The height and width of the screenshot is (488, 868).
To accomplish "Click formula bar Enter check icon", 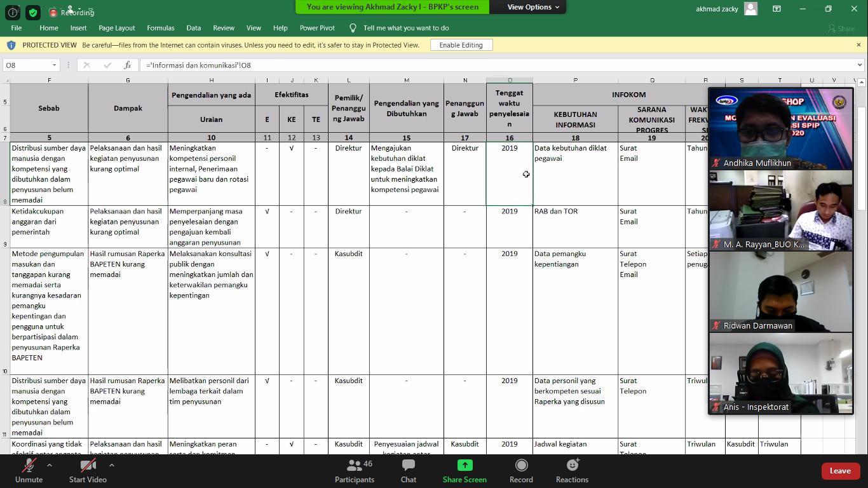I will (107, 65).
